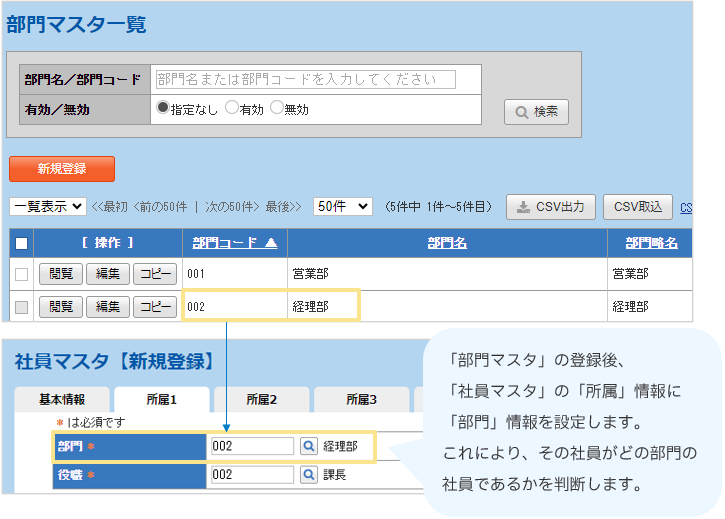Screen dimensions: 725x519
Task: Click the magnifier icon beside 部門 code field
Action: pyautogui.click(x=309, y=446)
